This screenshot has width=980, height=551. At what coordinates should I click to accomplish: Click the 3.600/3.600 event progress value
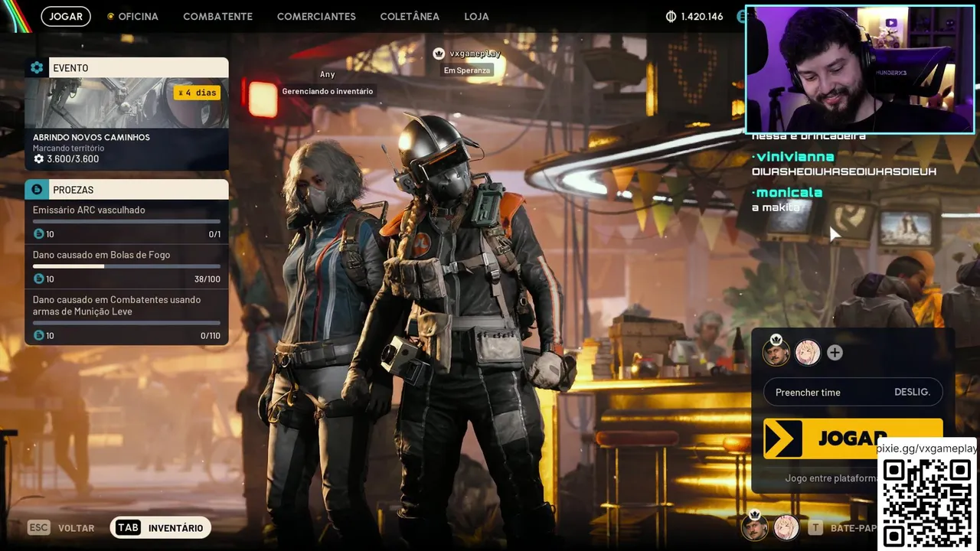(x=73, y=159)
